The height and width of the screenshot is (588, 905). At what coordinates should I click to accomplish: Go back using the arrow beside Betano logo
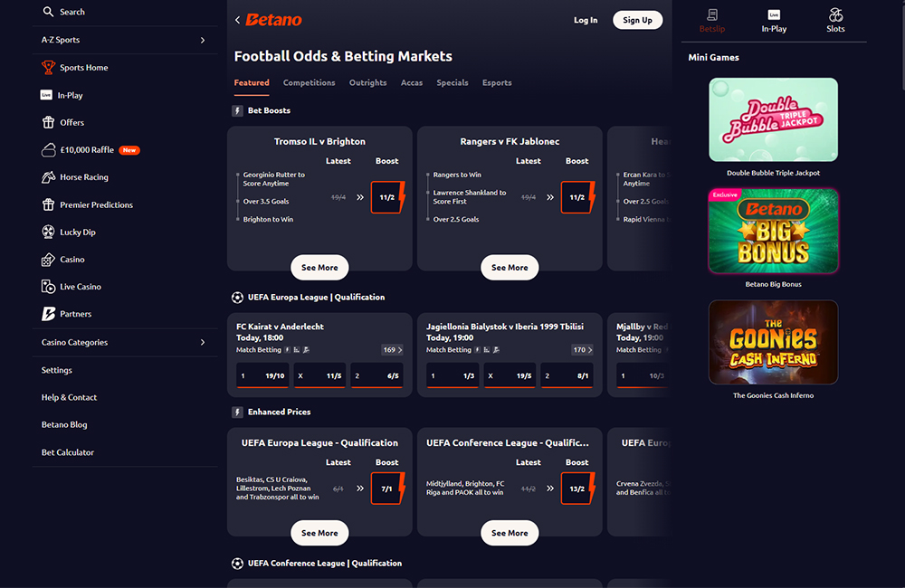tap(238, 20)
